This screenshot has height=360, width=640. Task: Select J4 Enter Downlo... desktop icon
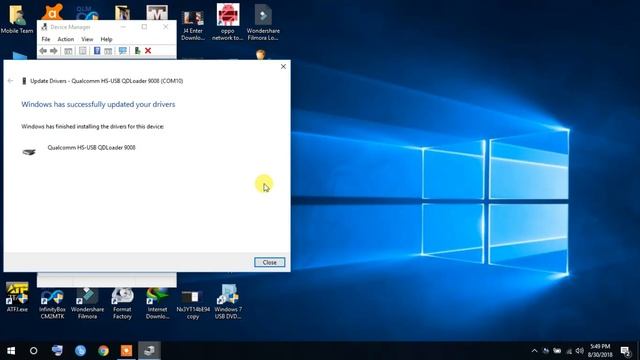click(x=193, y=25)
